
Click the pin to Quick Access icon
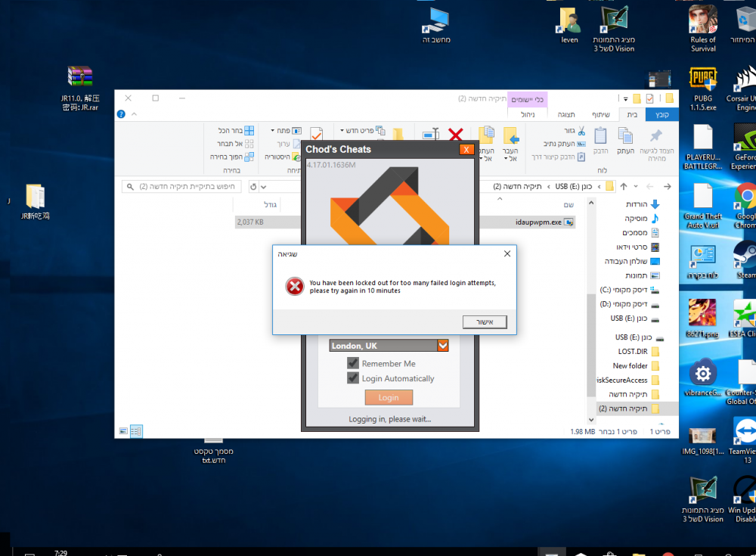(656, 136)
